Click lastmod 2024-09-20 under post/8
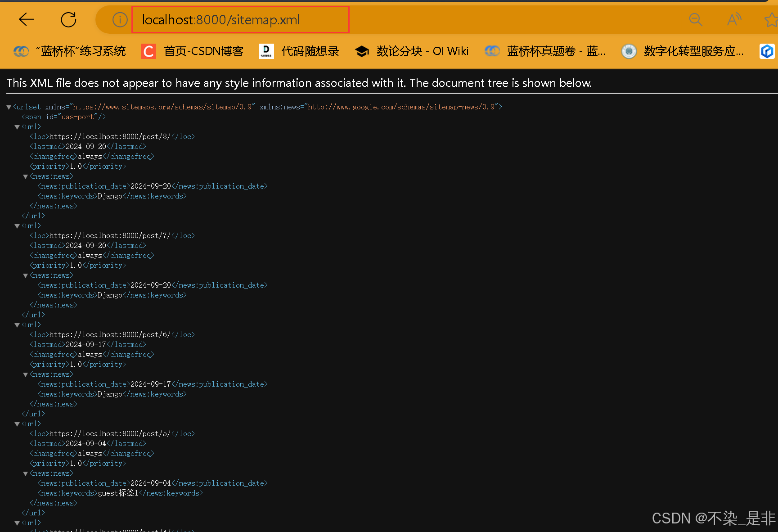The image size is (778, 532). click(x=86, y=146)
